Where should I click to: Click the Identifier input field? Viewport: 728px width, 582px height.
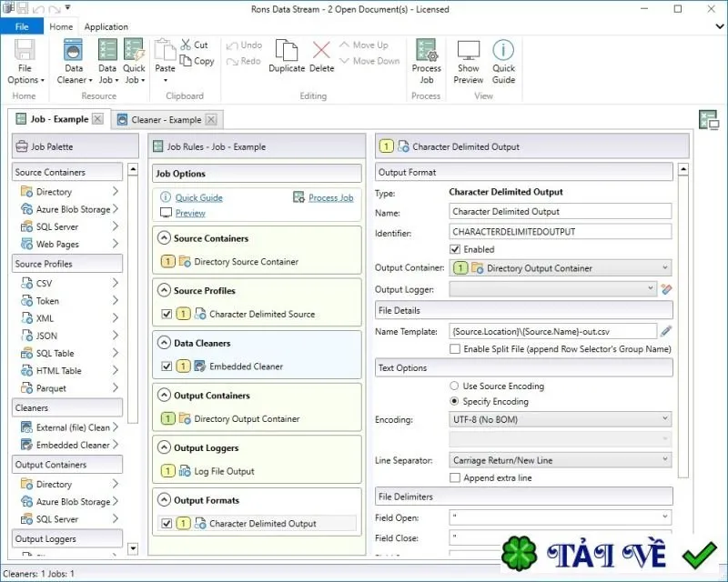click(560, 231)
